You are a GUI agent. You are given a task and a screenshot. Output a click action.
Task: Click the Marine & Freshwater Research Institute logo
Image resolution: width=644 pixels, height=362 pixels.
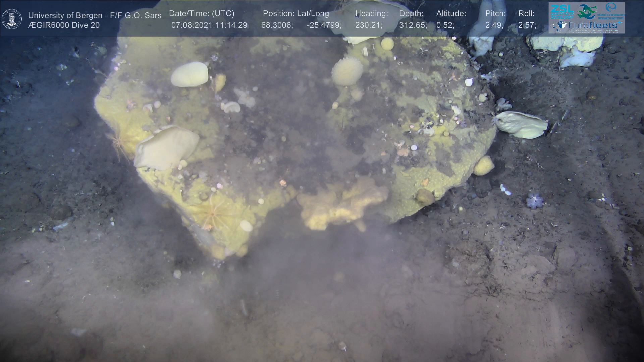(x=611, y=11)
